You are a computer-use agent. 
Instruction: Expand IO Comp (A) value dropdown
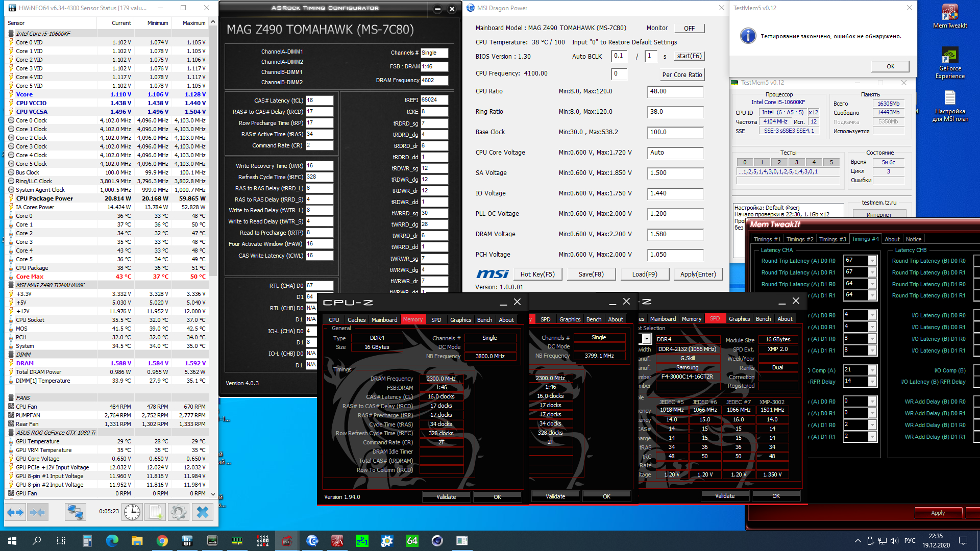pyautogui.click(x=872, y=370)
